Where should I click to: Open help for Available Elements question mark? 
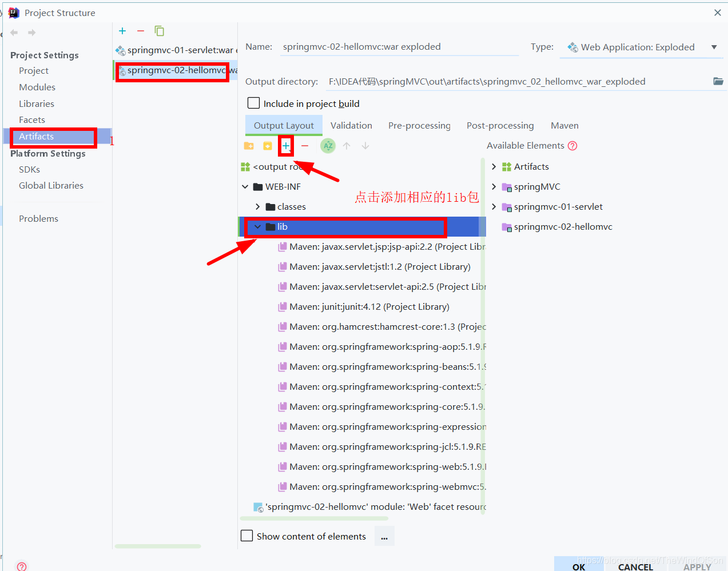(x=572, y=146)
